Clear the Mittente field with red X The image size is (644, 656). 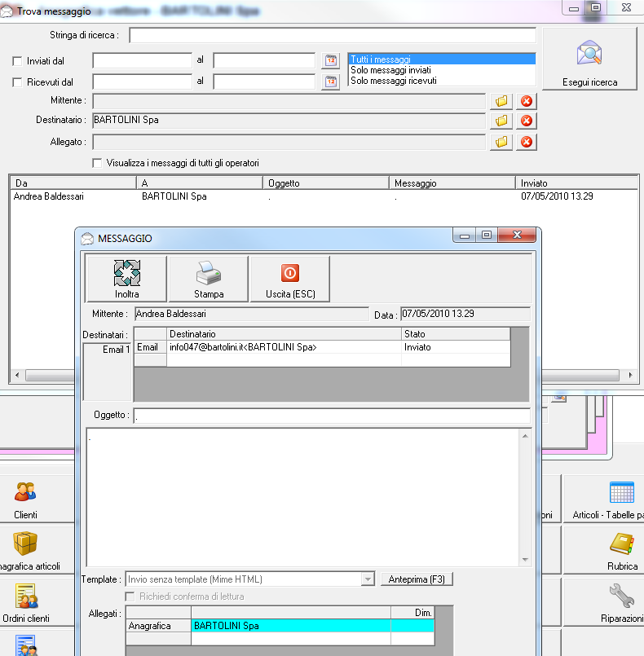point(527,101)
